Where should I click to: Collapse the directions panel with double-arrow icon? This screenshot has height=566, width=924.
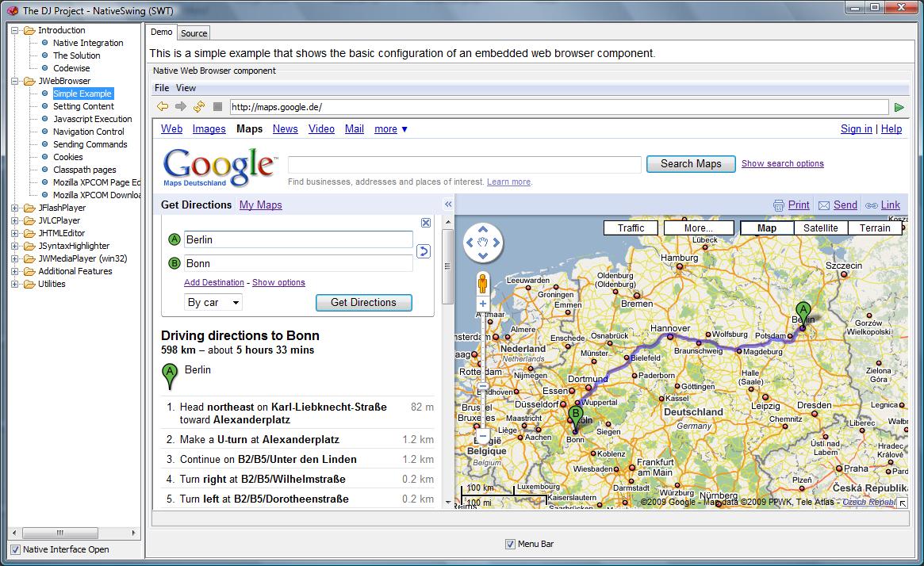(448, 205)
